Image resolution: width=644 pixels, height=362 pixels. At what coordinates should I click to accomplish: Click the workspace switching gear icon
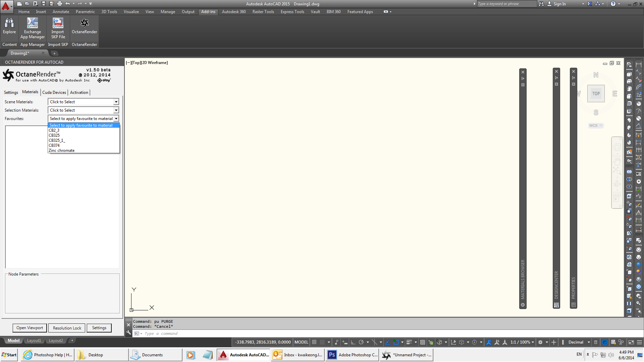[540, 342]
